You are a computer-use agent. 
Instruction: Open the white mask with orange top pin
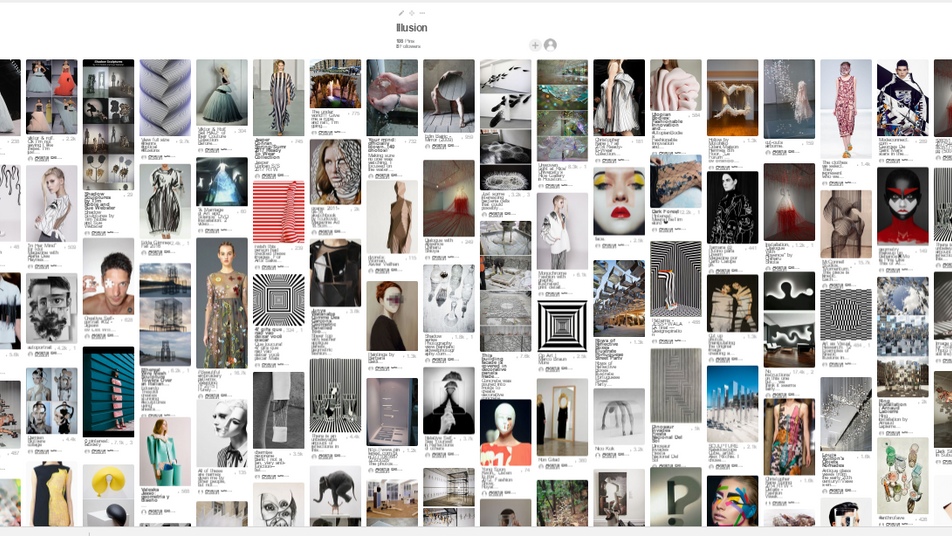506,432
